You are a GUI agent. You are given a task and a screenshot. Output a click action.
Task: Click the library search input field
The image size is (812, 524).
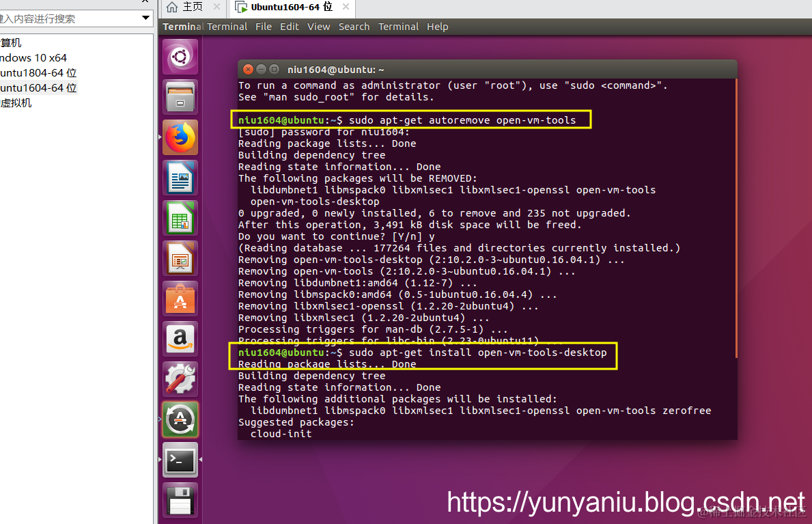[x=70, y=18]
